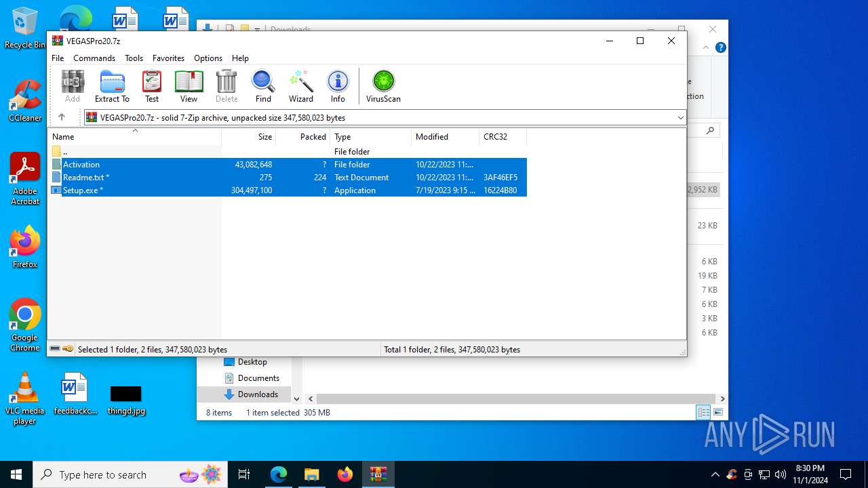Viewport: 868px width, 488px height.
Task: Select the feedbackc... Word document on desktop
Action: [x=75, y=394]
